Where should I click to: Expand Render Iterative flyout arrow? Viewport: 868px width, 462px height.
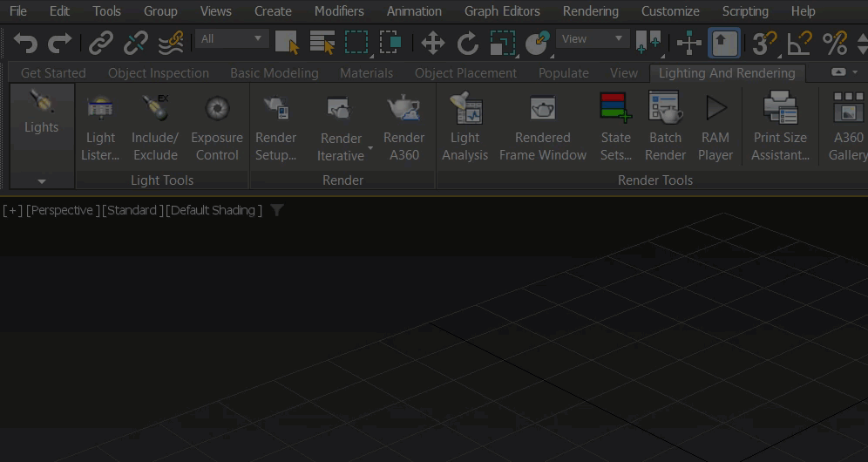(370, 148)
